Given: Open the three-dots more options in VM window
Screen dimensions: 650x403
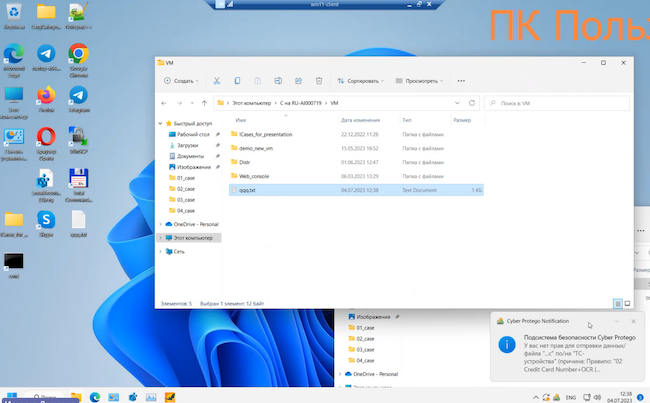Looking at the screenshot, I should pos(461,81).
